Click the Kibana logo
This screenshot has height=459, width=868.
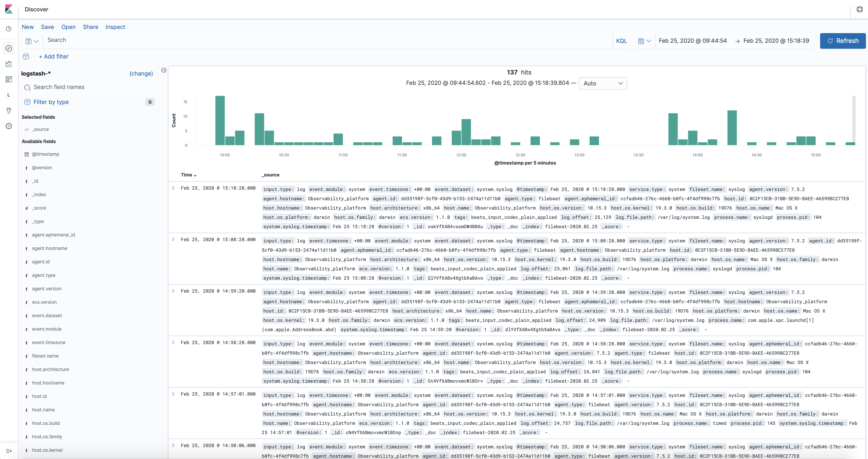[x=9, y=9]
